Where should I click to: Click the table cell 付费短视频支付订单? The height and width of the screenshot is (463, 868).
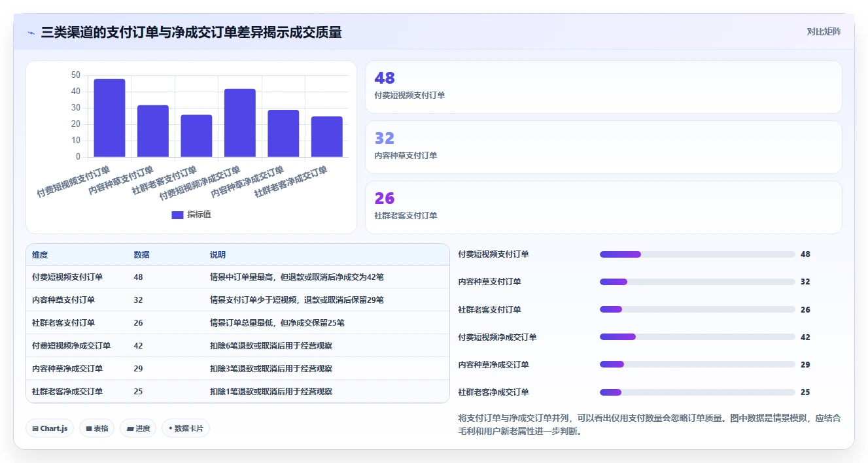tap(67, 277)
